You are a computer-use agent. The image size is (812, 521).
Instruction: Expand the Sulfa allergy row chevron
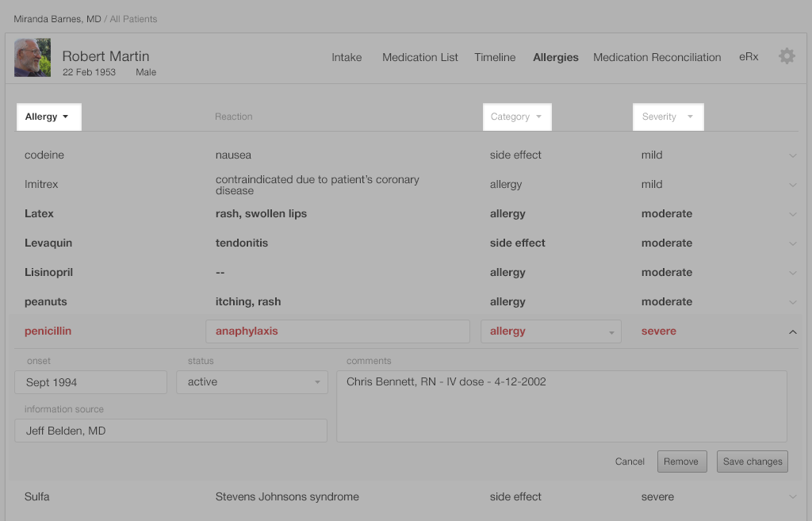click(x=793, y=497)
